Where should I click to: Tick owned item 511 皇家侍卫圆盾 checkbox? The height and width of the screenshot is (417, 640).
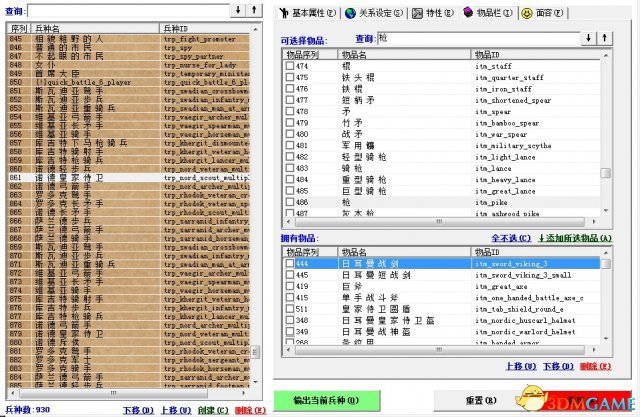point(290,308)
